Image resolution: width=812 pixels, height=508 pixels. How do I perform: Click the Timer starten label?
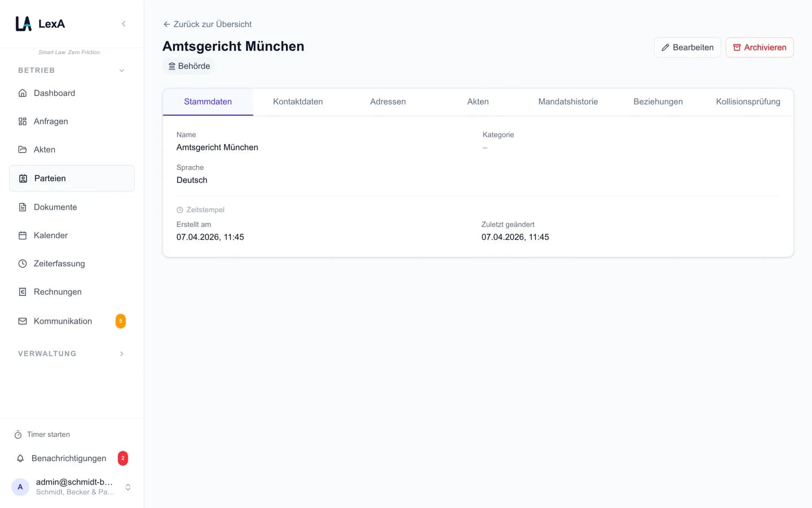(x=48, y=435)
